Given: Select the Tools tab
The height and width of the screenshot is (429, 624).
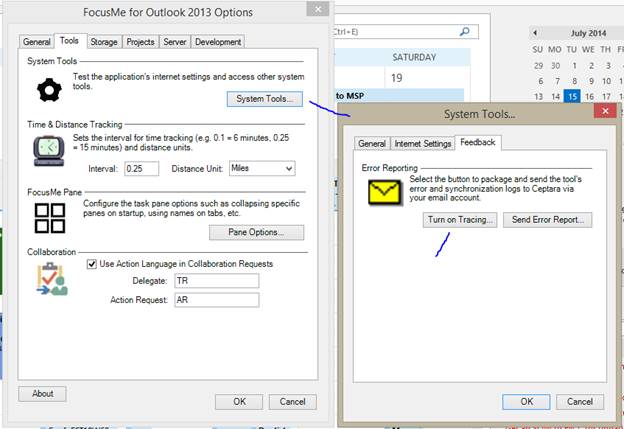Looking at the screenshot, I should (x=69, y=41).
